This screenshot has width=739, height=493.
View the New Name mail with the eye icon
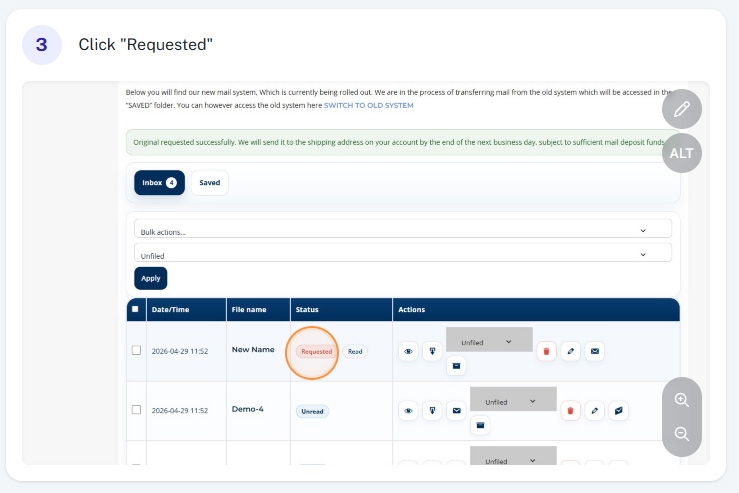[x=408, y=351]
